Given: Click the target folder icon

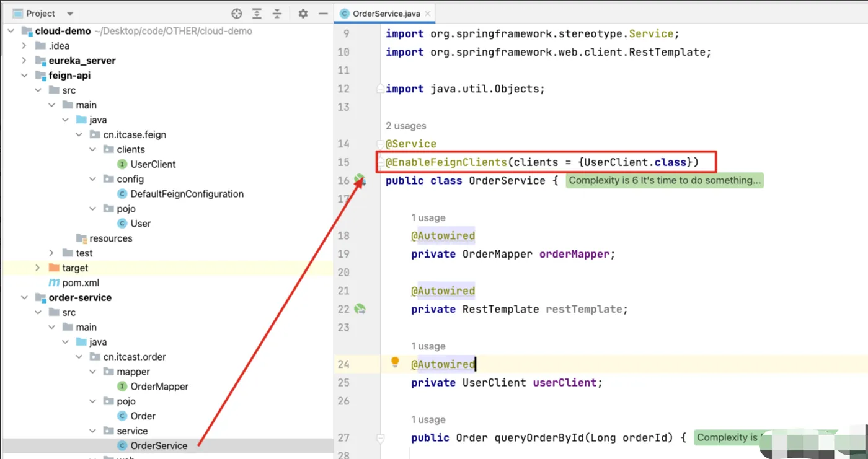Looking at the screenshot, I should (55, 268).
